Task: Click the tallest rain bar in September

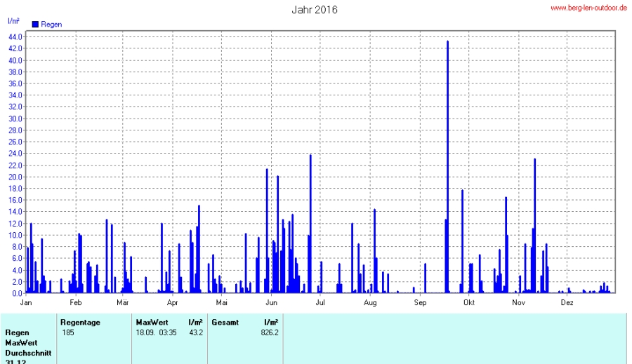Action: point(447,168)
